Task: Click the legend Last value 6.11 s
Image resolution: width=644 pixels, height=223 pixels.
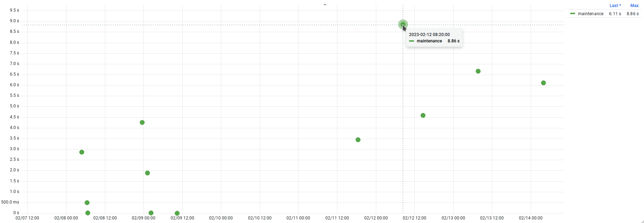Action: 615,14
